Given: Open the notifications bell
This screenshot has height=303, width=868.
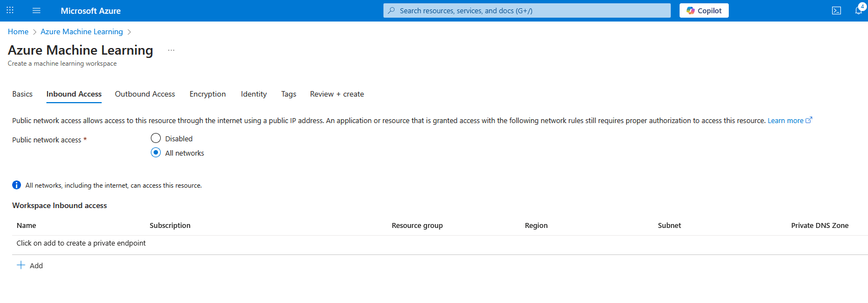Looking at the screenshot, I should click(859, 10).
